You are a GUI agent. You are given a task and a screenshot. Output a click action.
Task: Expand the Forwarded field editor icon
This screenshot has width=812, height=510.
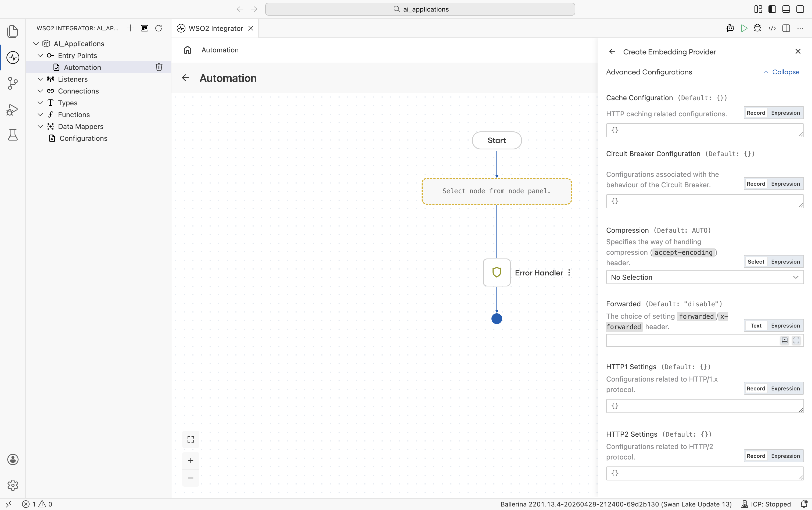pyautogui.click(x=796, y=340)
